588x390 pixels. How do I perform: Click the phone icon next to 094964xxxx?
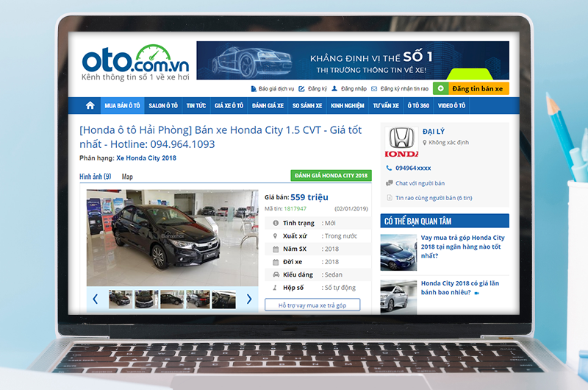pyautogui.click(x=389, y=169)
